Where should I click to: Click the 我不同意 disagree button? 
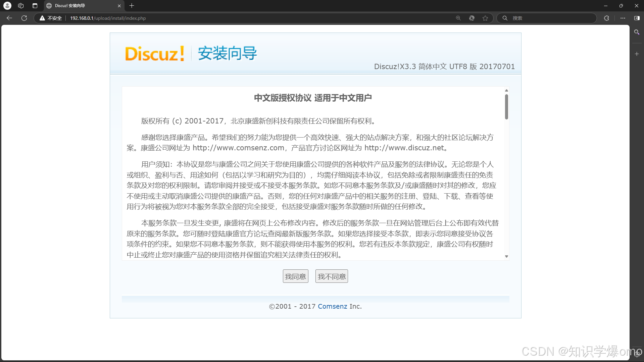[332, 276]
